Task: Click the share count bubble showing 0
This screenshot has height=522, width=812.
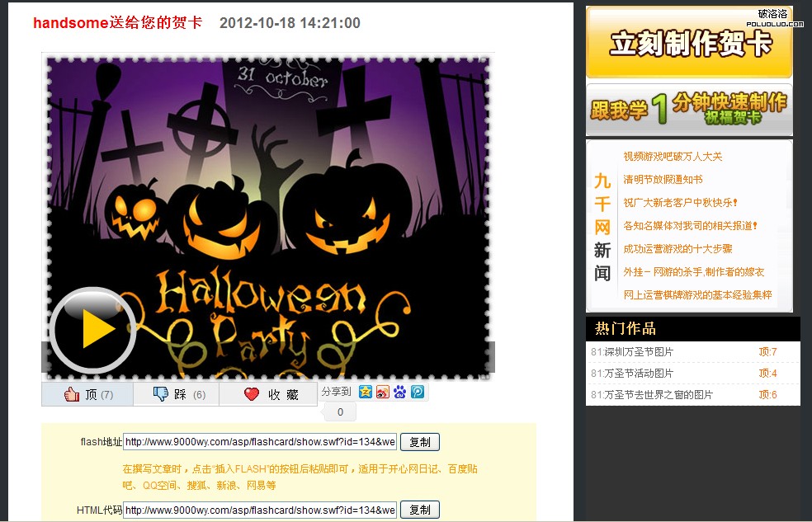Action: click(340, 411)
